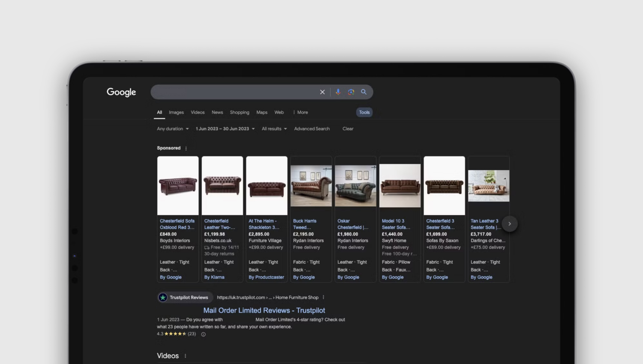Expand the All results dropdown

pos(274,129)
